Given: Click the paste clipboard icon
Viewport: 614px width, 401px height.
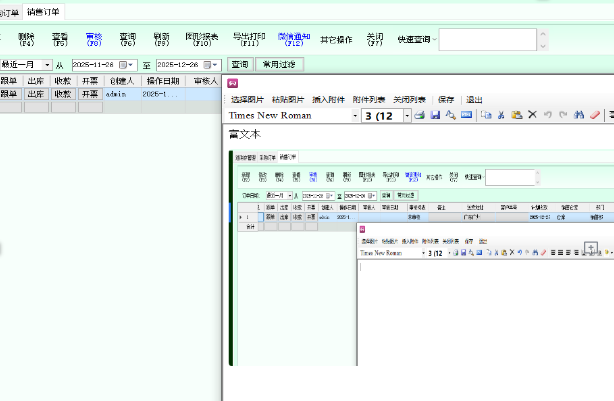Looking at the screenshot, I should click(x=516, y=115).
